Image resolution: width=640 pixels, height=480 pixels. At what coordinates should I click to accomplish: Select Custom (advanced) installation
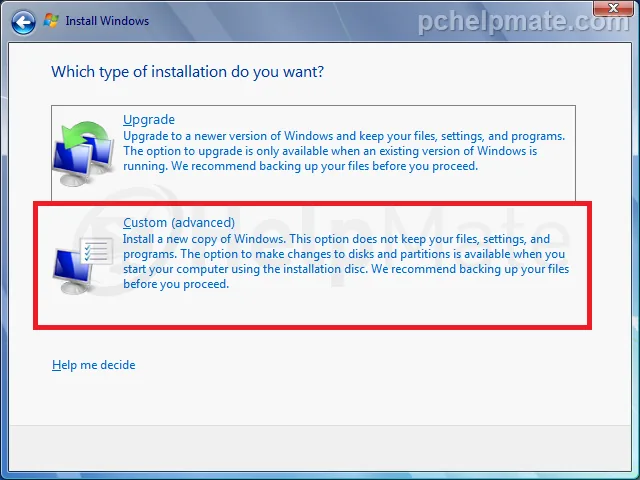point(313,265)
